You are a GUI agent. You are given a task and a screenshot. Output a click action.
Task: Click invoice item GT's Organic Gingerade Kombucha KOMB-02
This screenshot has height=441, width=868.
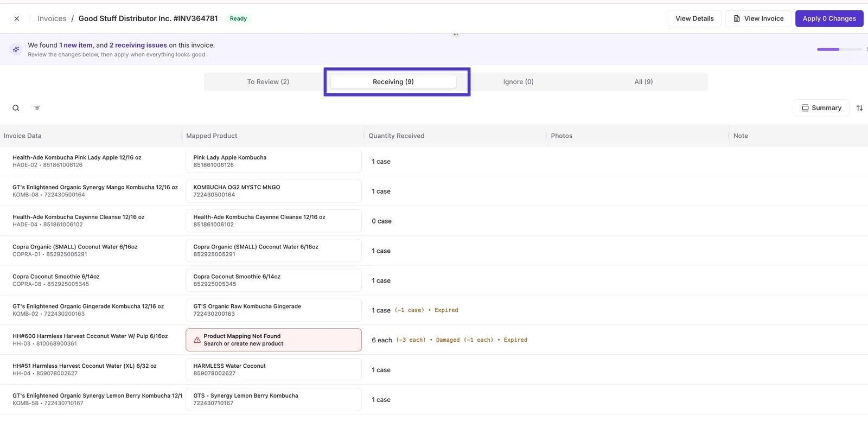pyautogui.click(x=88, y=310)
